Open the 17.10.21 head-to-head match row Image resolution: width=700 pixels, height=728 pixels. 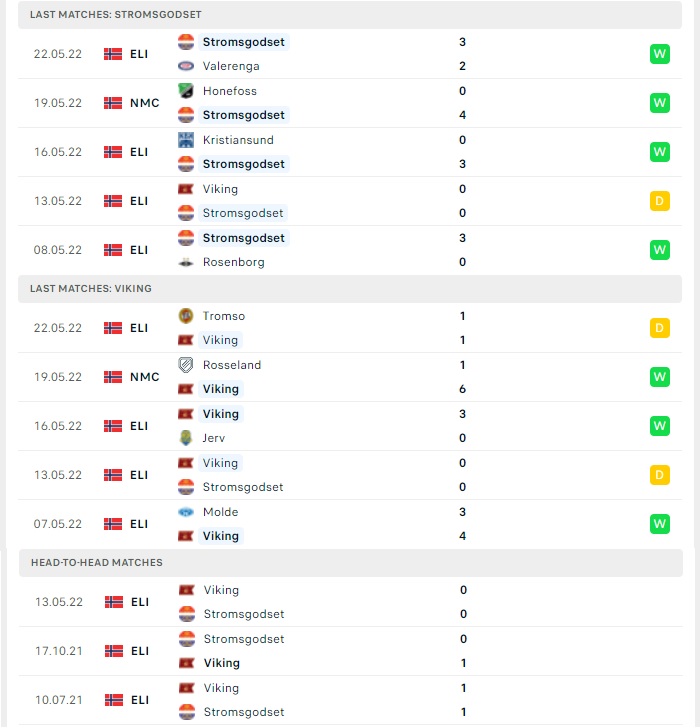(x=351, y=651)
